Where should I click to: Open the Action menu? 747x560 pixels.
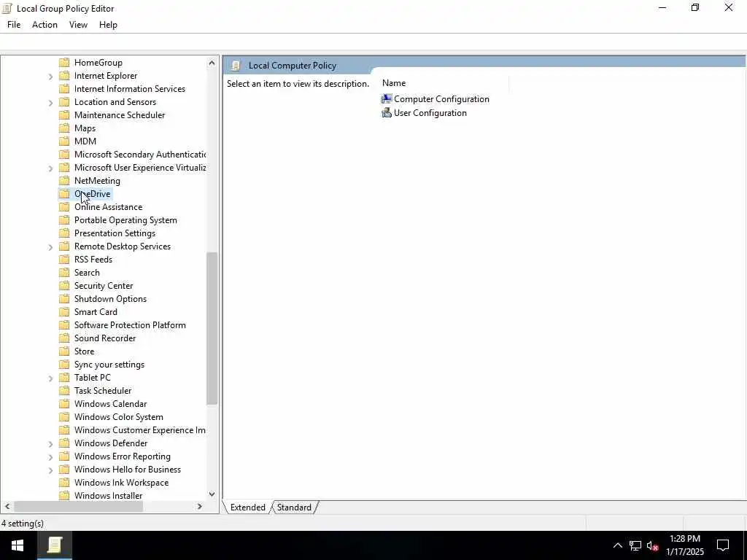click(x=44, y=25)
